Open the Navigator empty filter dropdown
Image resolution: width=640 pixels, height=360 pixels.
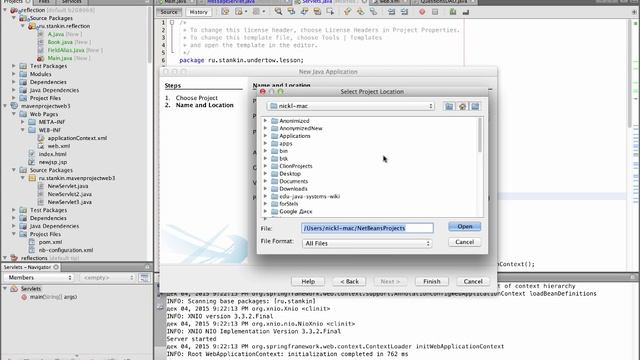click(x=108, y=278)
